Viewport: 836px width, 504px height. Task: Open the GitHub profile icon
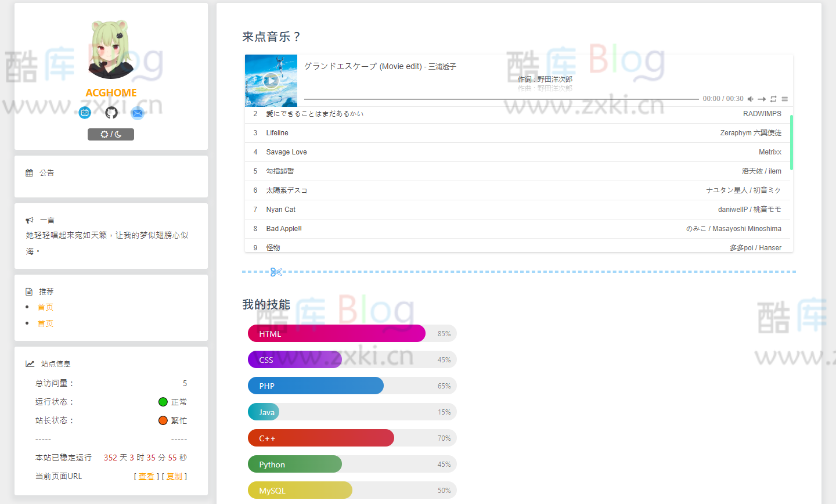pyautogui.click(x=110, y=112)
